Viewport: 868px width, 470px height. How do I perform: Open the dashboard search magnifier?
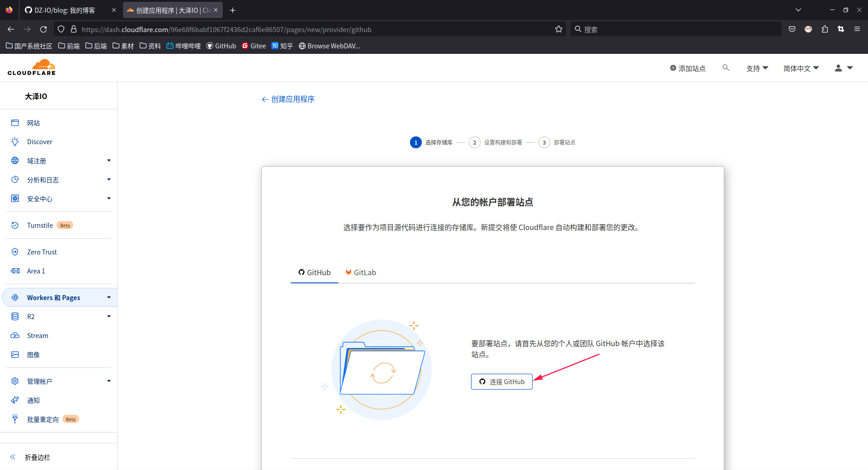[x=726, y=68]
